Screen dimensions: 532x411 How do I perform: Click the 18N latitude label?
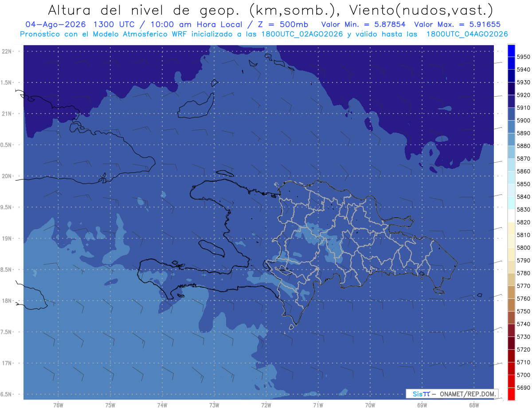point(6,301)
